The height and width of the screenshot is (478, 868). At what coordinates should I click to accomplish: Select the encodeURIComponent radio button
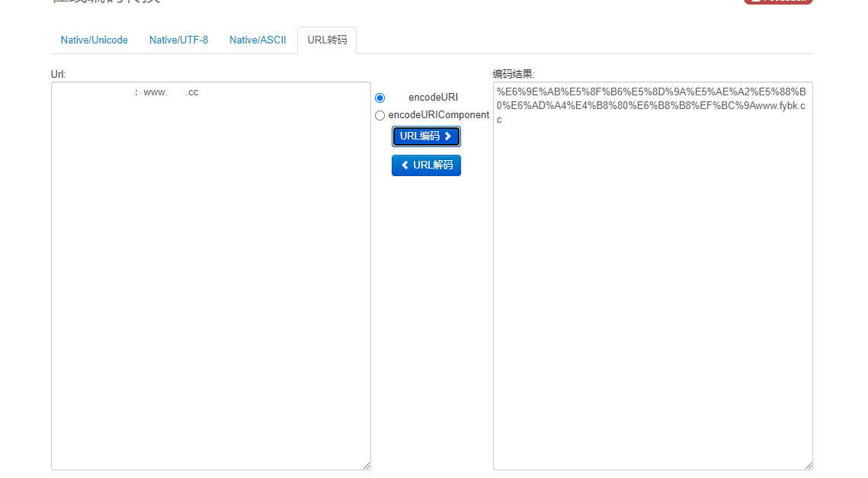tap(380, 116)
